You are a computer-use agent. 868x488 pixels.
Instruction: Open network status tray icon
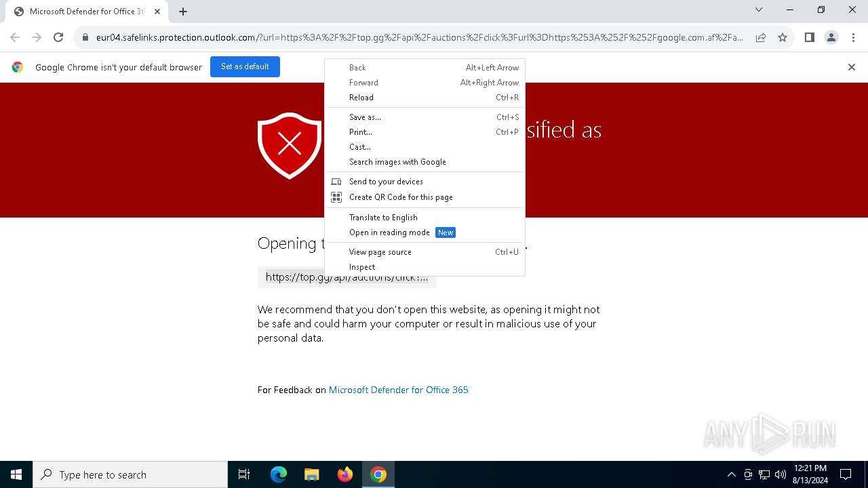764,474
